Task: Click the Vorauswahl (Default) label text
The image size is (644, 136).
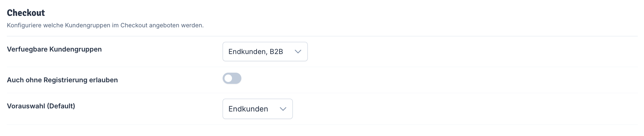Action: [41, 106]
